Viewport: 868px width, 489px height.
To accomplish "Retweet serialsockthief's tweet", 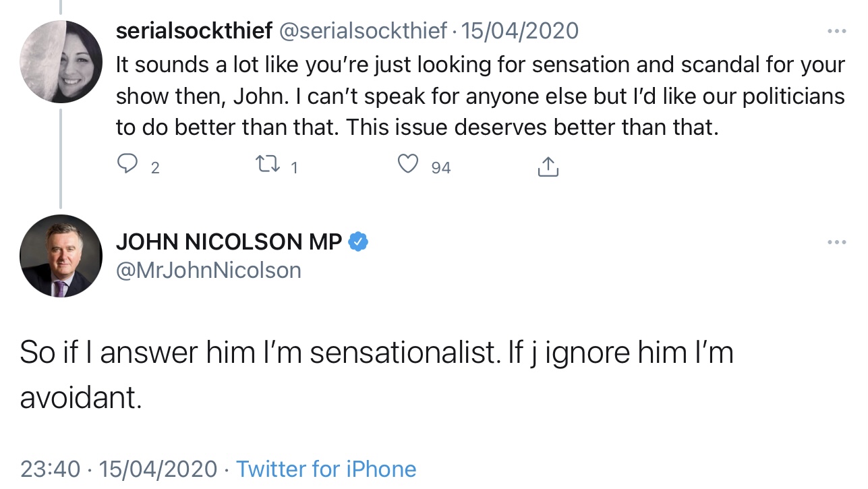I will tap(268, 164).
